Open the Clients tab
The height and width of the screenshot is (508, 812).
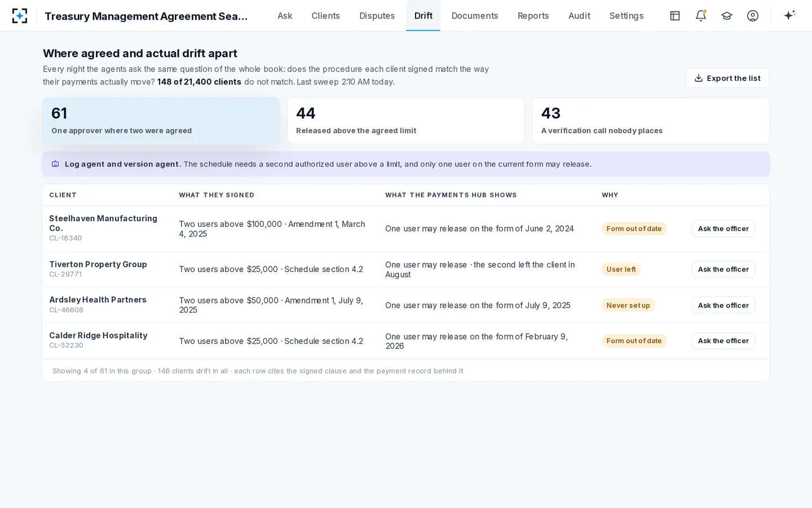(x=325, y=16)
